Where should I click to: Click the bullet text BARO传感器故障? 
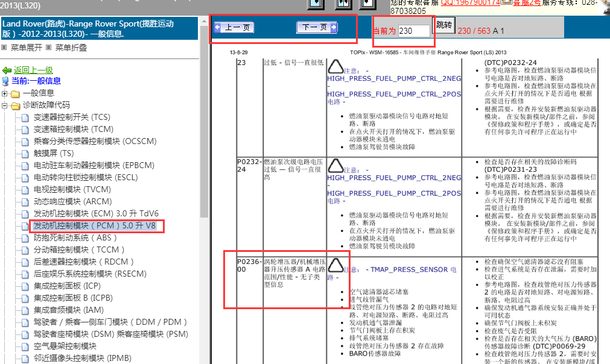click(375, 354)
